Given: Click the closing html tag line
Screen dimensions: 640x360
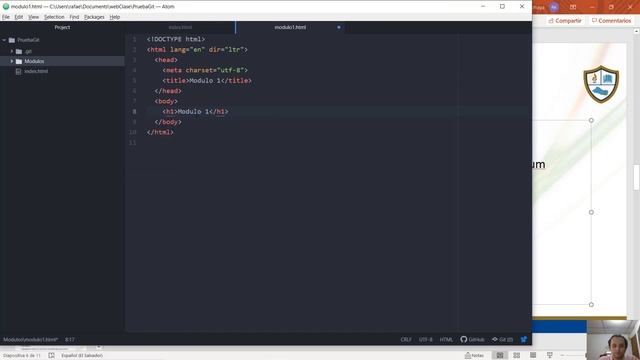Looking at the screenshot, I should point(160,132).
